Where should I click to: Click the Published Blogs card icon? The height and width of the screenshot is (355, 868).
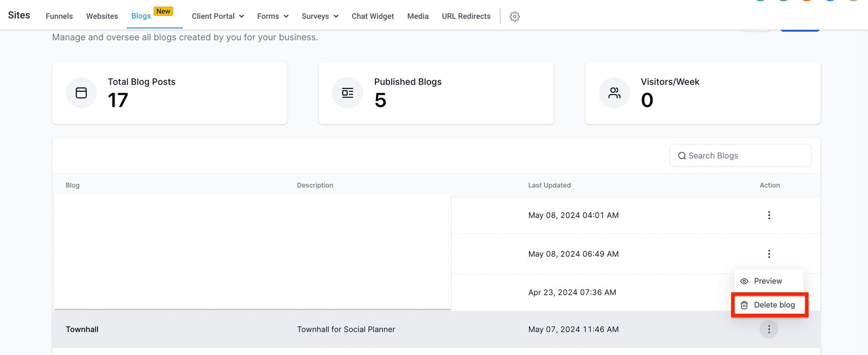click(348, 93)
